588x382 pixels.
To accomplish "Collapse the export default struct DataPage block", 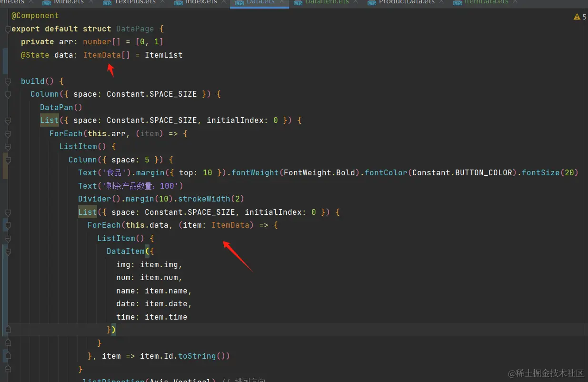I will tap(7, 30).
